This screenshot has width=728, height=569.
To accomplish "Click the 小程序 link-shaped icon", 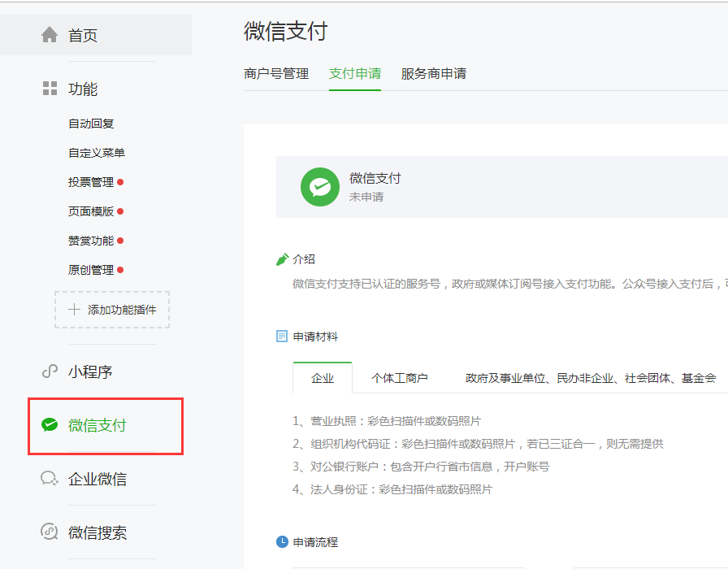I will (50, 371).
